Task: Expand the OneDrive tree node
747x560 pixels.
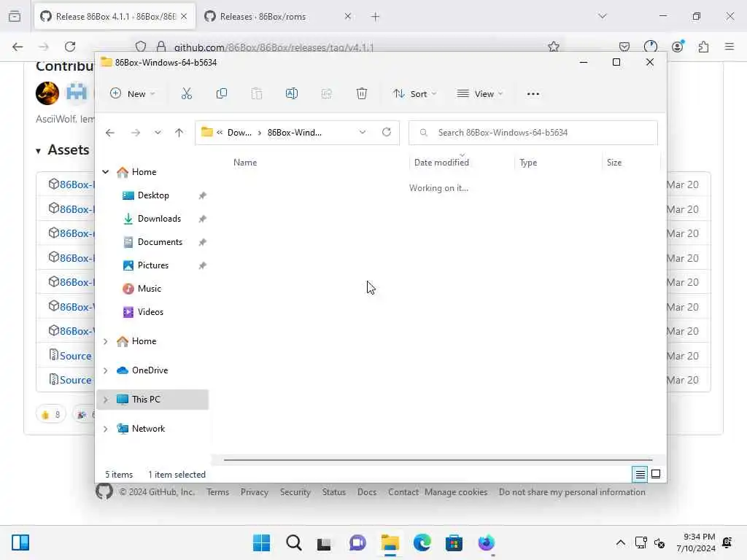Action: [x=106, y=370]
